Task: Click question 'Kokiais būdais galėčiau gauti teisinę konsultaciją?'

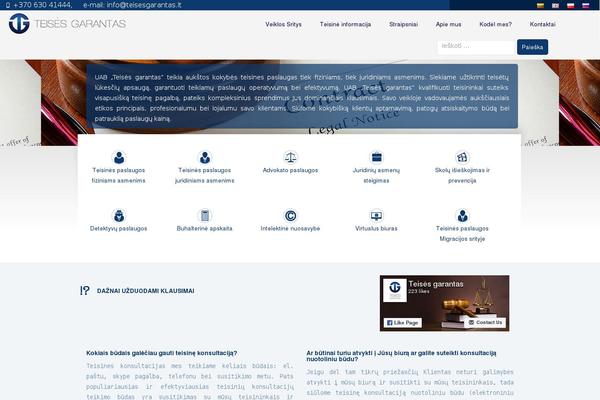Action: pos(161,353)
